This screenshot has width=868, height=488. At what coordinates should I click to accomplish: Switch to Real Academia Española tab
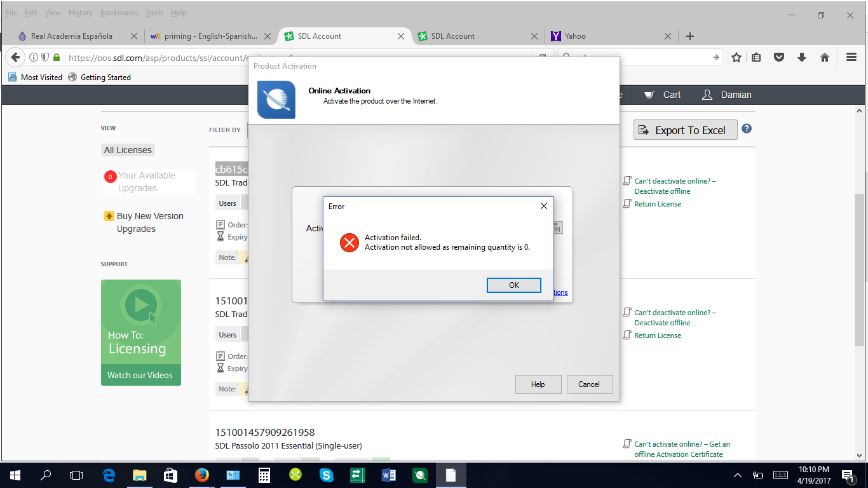pyautogui.click(x=72, y=36)
